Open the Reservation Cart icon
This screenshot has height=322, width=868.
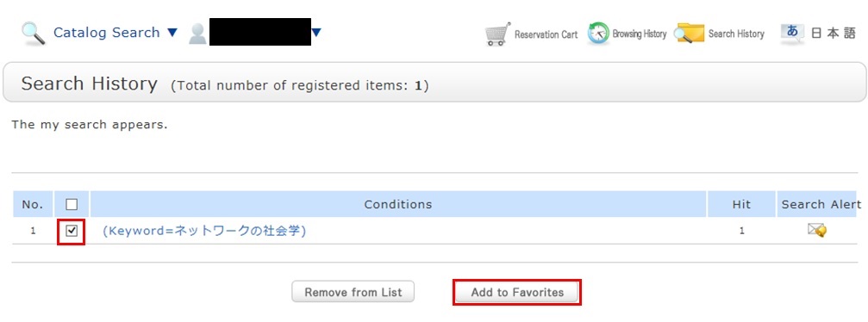tap(497, 34)
